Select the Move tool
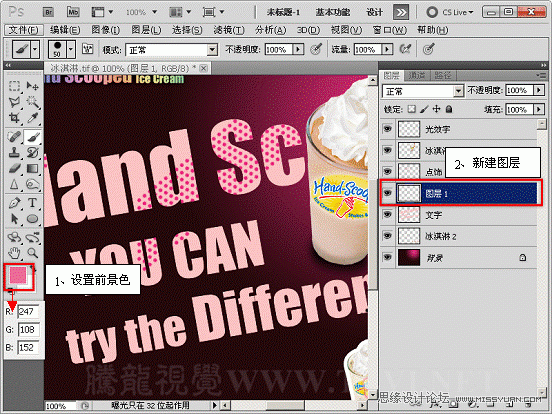 pyautogui.click(x=32, y=86)
